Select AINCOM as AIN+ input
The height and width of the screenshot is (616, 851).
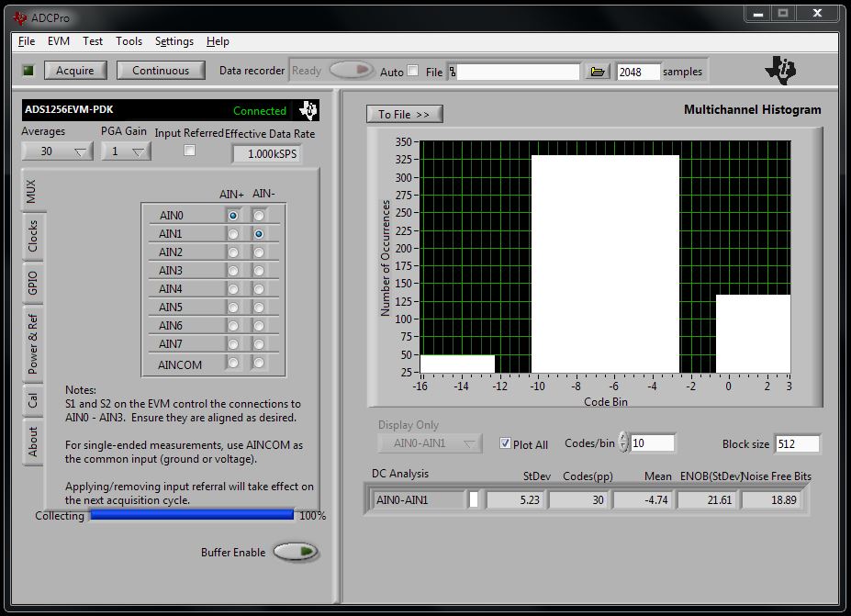click(233, 363)
